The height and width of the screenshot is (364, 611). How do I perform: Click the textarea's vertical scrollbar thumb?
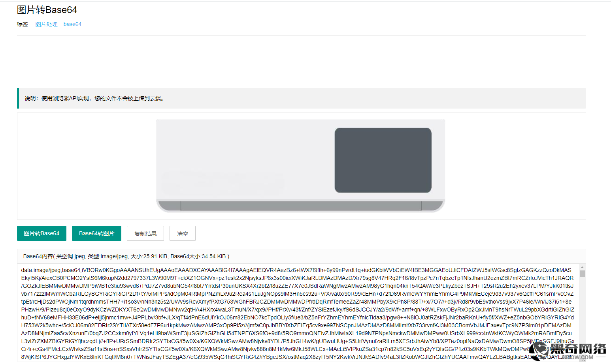[x=582, y=274]
